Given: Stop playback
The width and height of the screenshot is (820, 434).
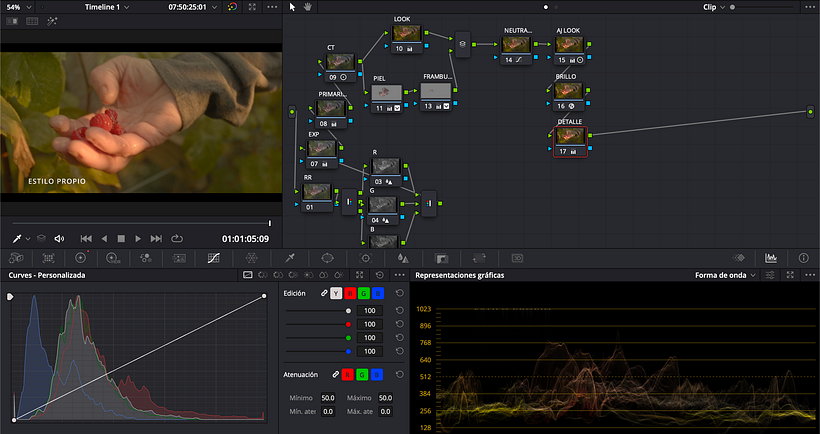Looking at the screenshot, I should (121, 238).
